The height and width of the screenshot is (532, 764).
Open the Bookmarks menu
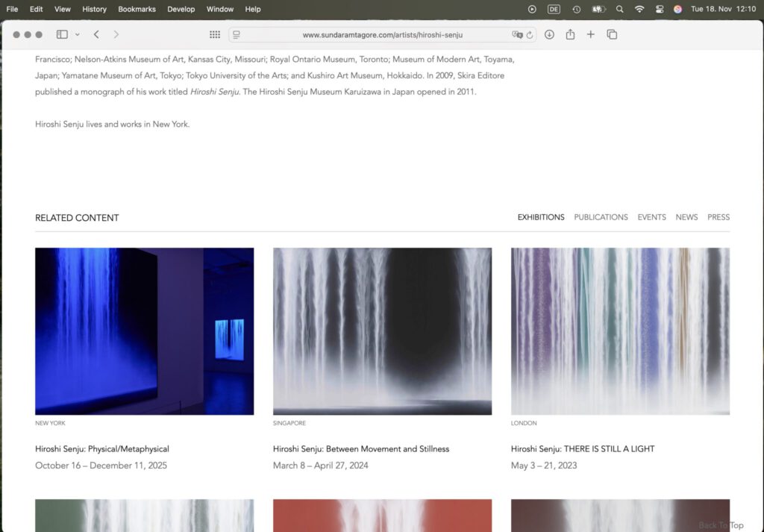tap(137, 9)
